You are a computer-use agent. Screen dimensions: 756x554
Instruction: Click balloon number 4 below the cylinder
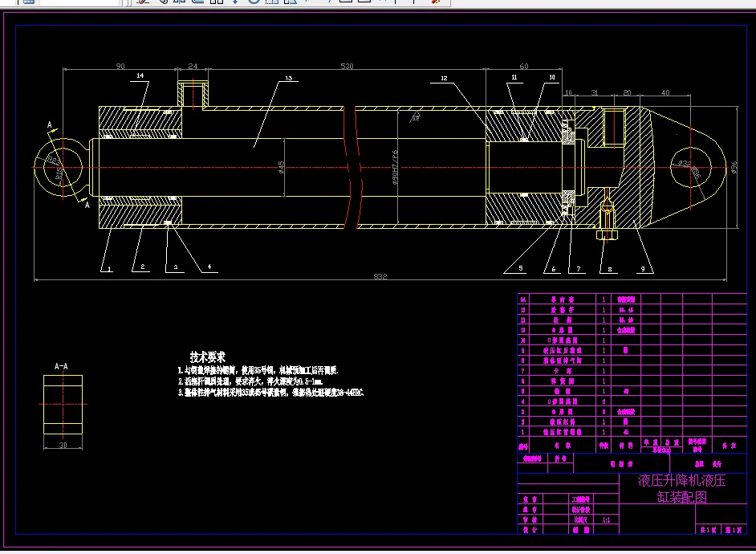coord(209,267)
